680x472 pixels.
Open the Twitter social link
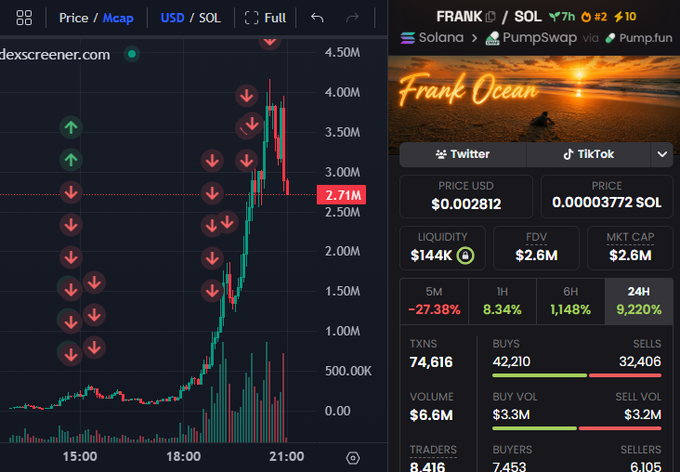pyautogui.click(x=462, y=154)
